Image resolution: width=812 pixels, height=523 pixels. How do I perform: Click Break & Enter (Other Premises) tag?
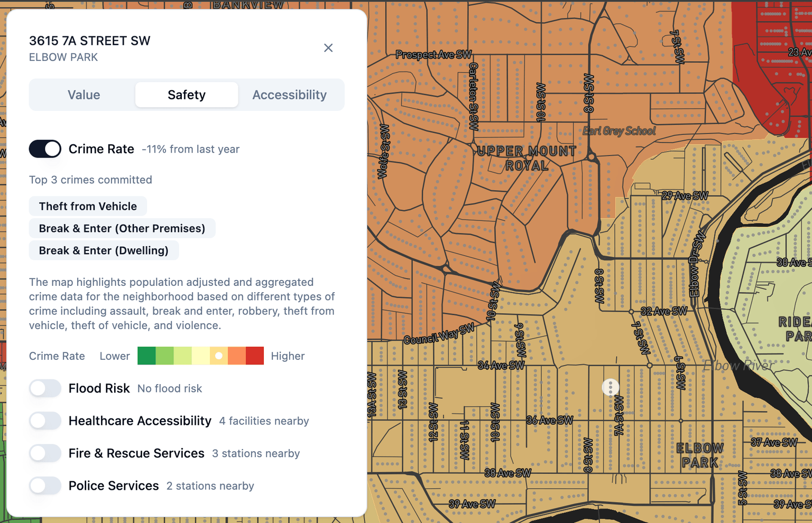[122, 228]
